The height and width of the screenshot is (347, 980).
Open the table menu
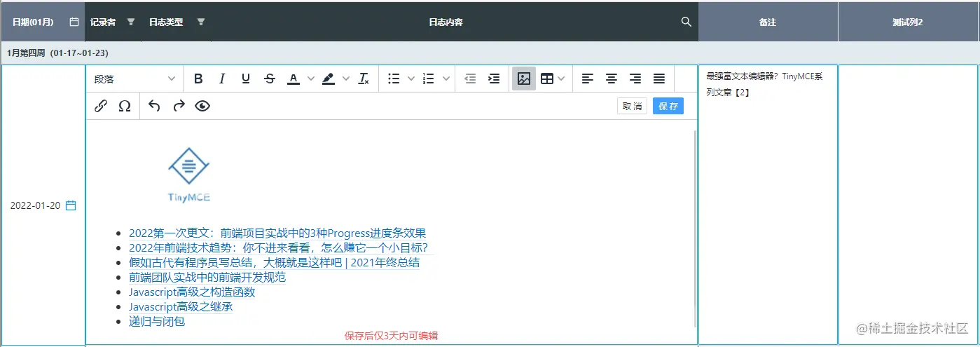coord(553,79)
